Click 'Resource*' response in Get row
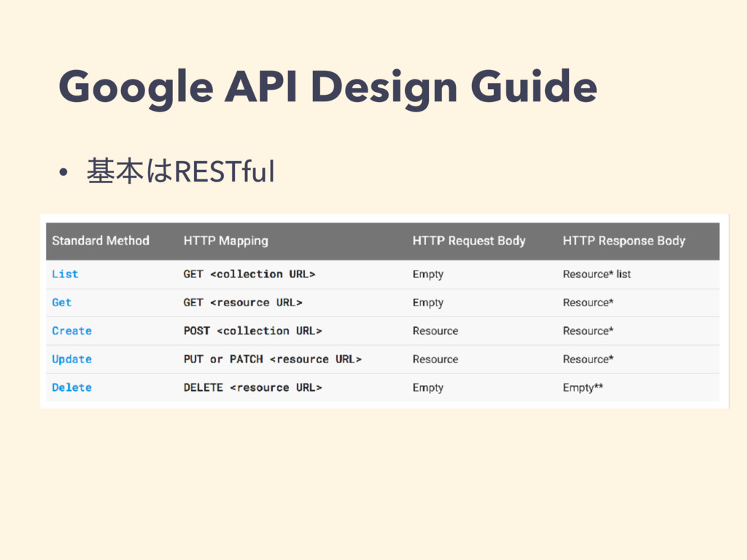The image size is (747, 560). pos(588,303)
